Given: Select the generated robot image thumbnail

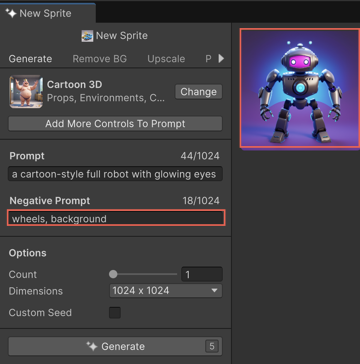Looking at the screenshot, I should click(300, 88).
